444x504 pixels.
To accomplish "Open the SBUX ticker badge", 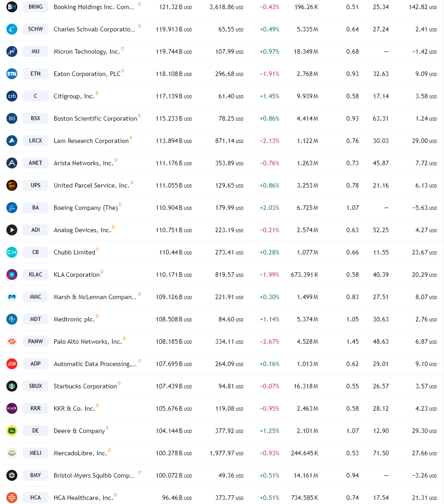I will pyautogui.click(x=36, y=386).
